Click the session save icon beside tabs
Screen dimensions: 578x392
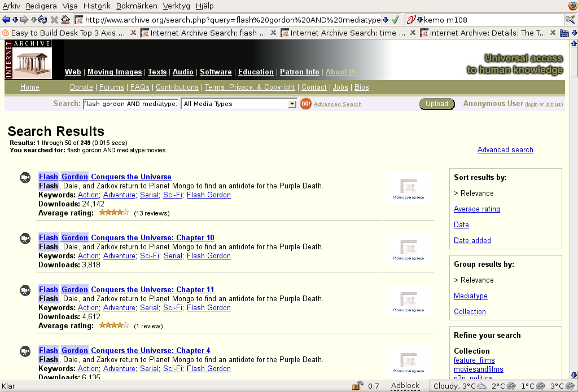564,33
